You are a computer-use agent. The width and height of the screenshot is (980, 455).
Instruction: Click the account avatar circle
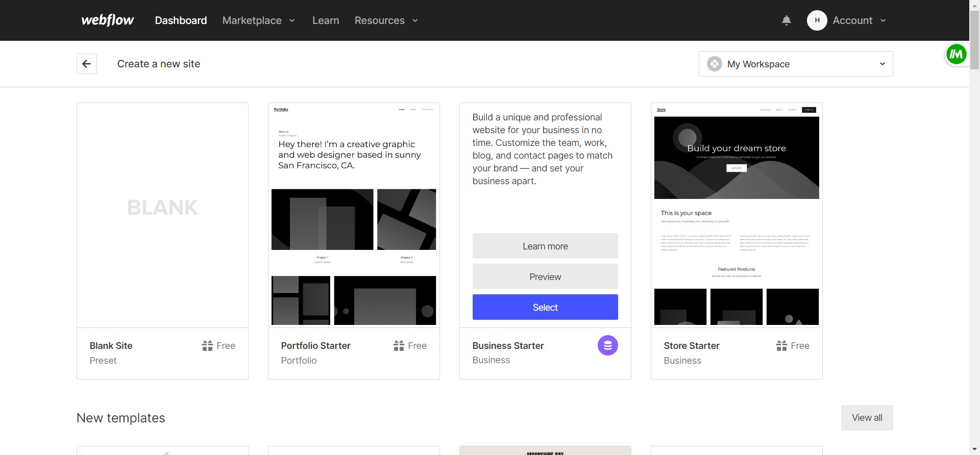coord(817,20)
